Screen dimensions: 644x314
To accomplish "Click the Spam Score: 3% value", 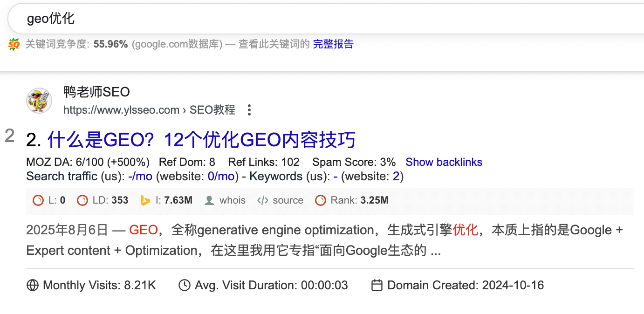I will (x=354, y=162).
